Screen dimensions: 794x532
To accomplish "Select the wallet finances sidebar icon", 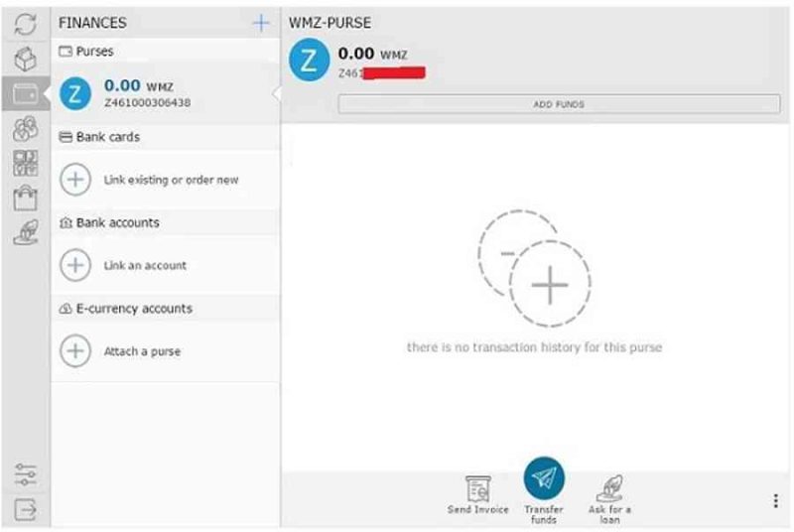I will click(26, 93).
